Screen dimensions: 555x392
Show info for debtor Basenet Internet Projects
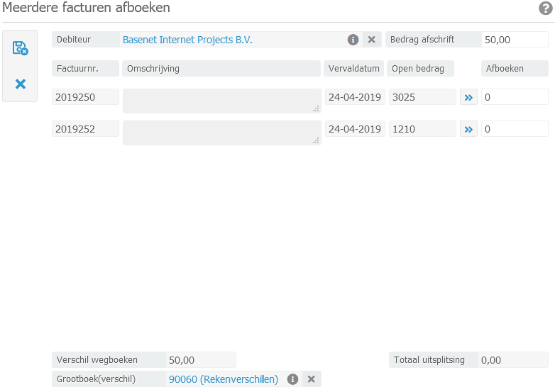tap(353, 40)
